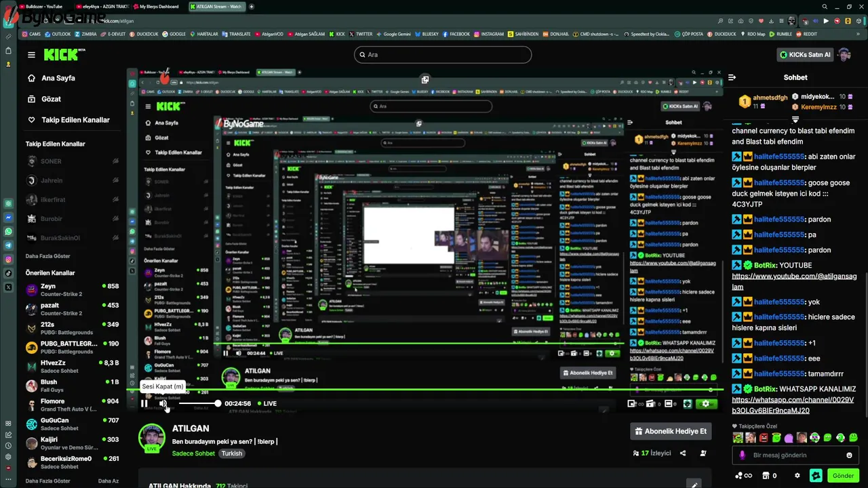Open the emoji picker in chat input
The image size is (868, 488).
pos(849,455)
